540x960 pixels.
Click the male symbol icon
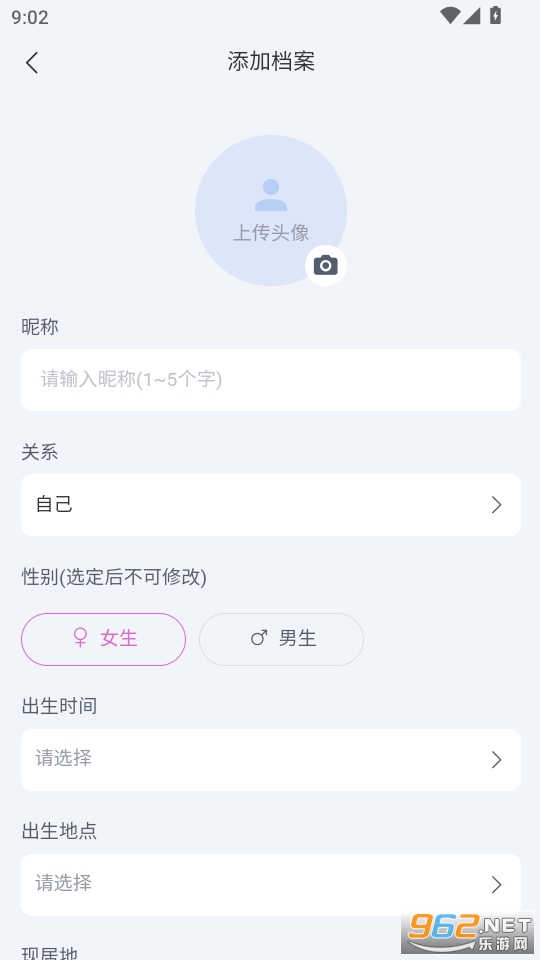pos(259,639)
